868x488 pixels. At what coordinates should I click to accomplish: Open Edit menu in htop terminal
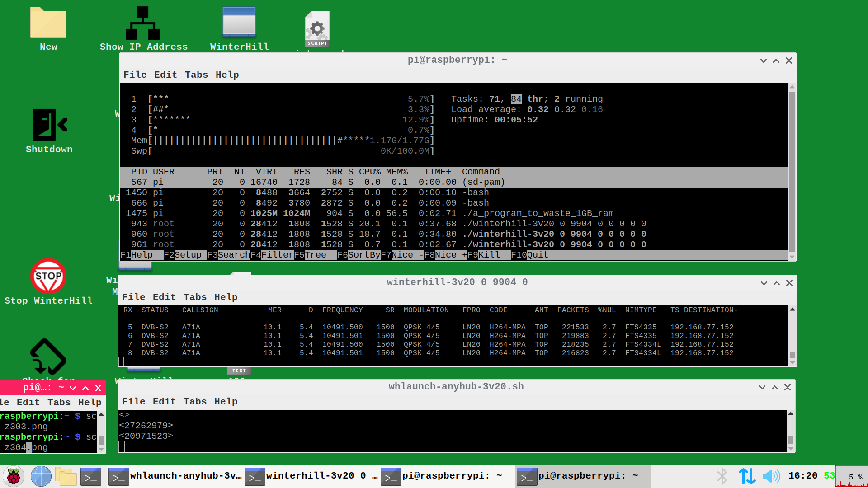coord(165,75)
